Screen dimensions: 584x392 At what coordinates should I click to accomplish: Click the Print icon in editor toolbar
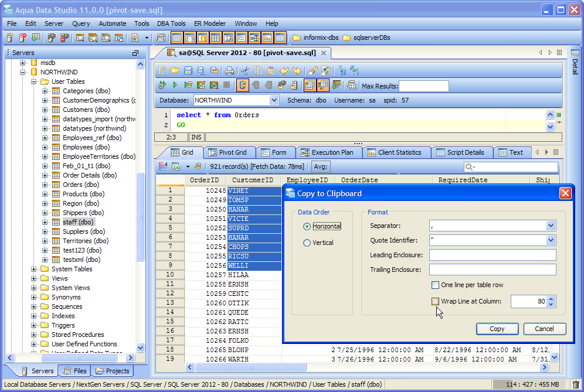pyautogui.click(x=230, y=71)
